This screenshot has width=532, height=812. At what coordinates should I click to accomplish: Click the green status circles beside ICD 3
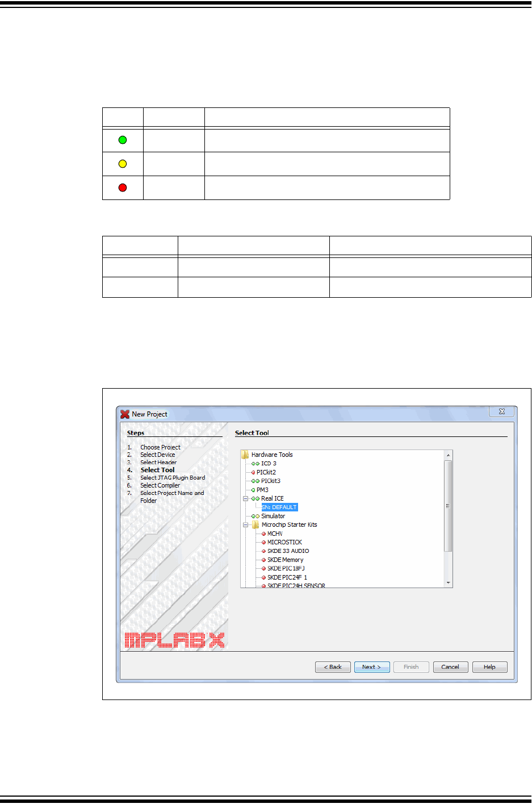[x=255, y=464]
